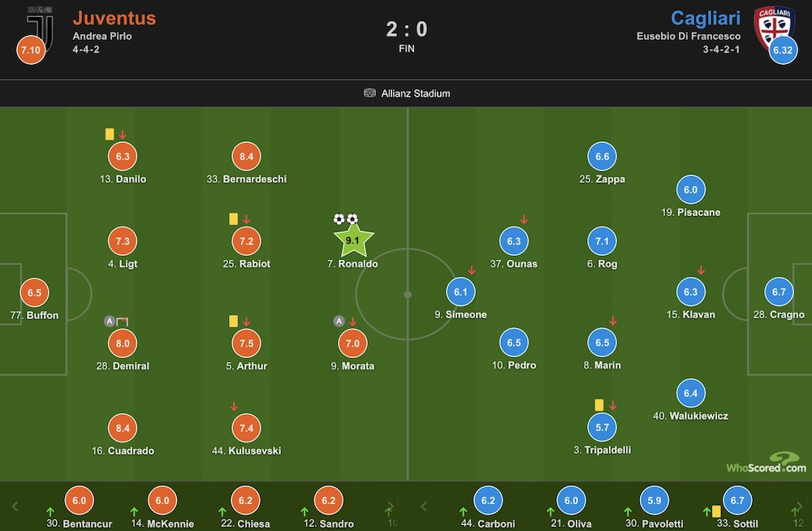
Task: Click previous arrow on Juventus bench list
Action: (x=15, y=506)
